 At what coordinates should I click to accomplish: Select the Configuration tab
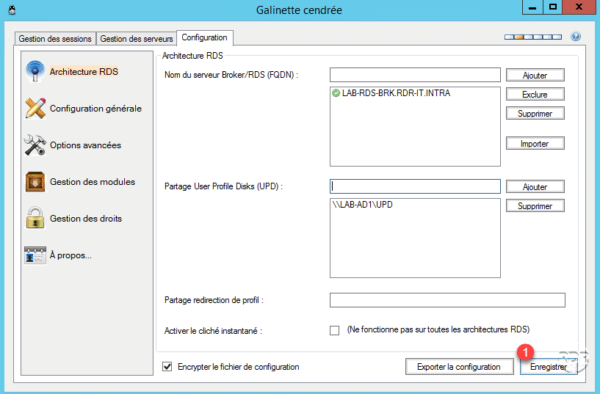[204, 37]
